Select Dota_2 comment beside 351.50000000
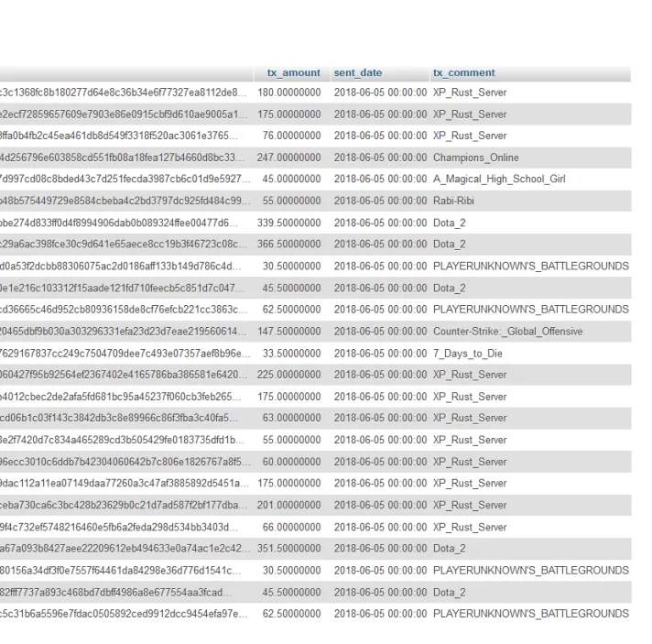Viewport: 652px width, 644px height. pos(449,549)
